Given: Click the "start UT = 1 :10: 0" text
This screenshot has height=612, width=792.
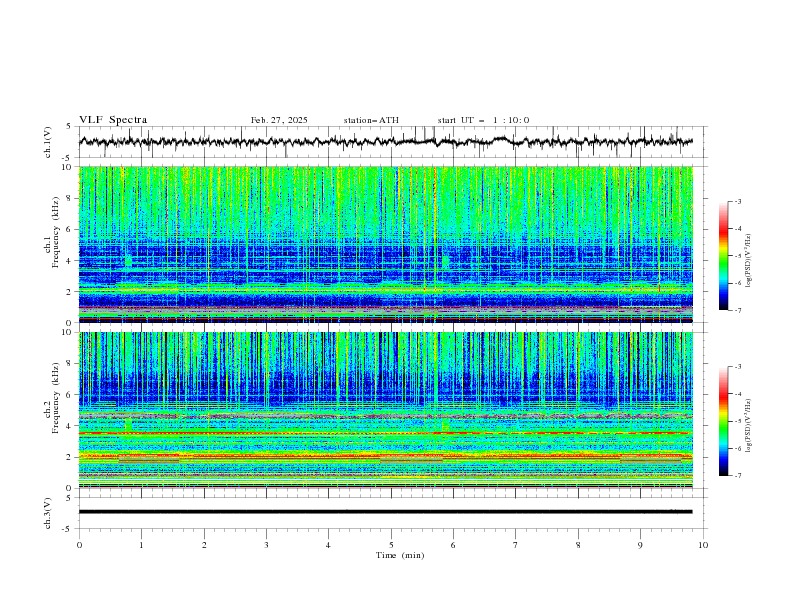Looking at the screenshot, I should [483, 120].
